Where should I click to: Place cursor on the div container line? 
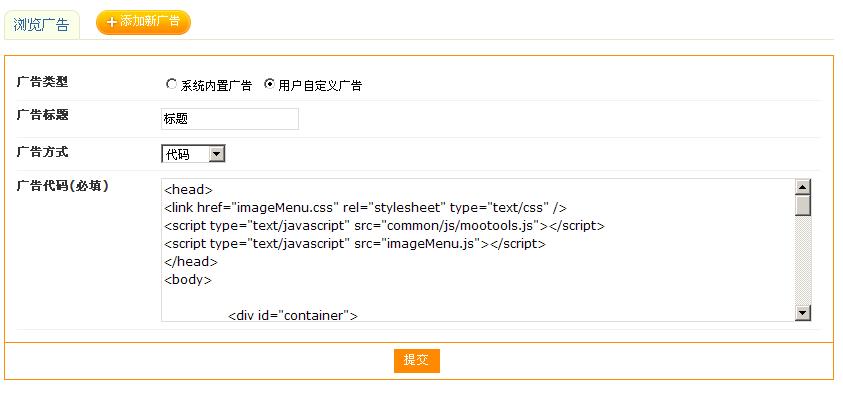pos(293,315)
